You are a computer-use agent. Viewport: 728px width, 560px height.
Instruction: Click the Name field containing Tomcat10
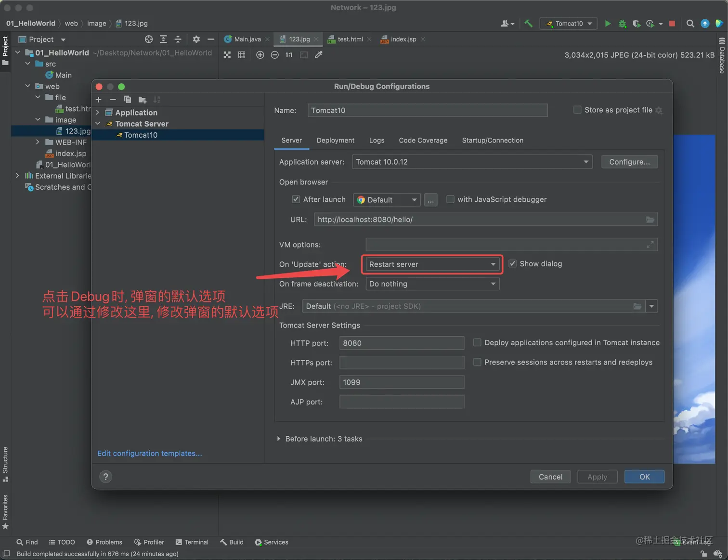point(428,110)
